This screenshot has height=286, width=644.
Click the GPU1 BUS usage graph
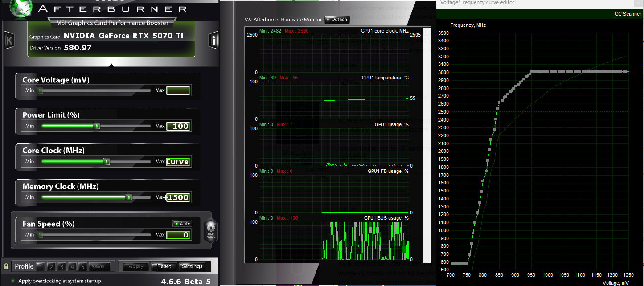[334, 241]
